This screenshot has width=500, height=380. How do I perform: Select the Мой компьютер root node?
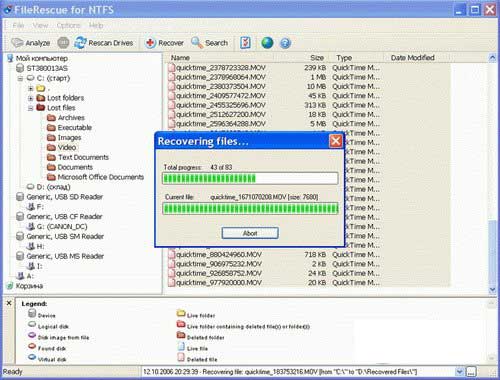pos(42,58)
